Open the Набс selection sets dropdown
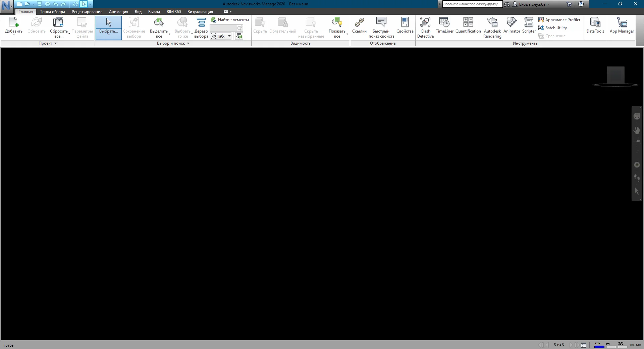 click(229, 36)
